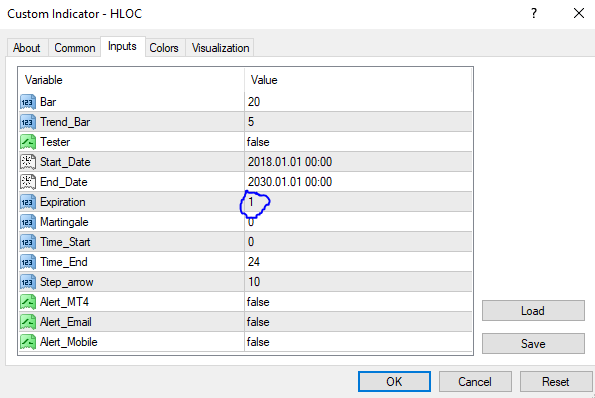
Task: Save inputs with the Save button
Action: [x=533, y=344]
